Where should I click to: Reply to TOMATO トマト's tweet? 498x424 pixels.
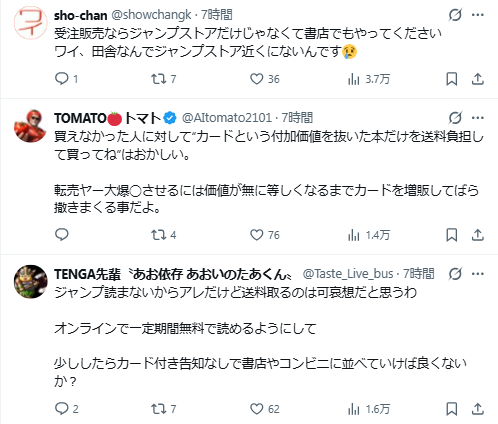(62, 235)
